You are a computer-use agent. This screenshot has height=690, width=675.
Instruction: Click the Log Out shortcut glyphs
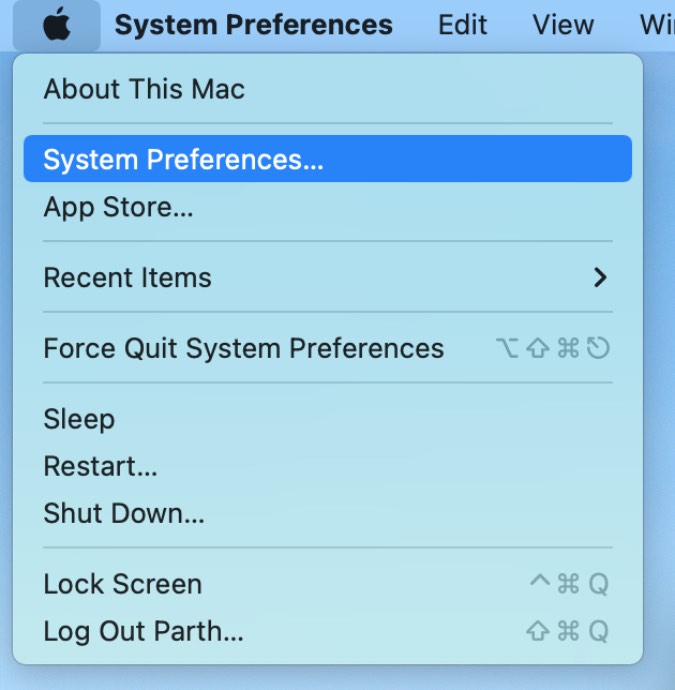click(568, 632)
